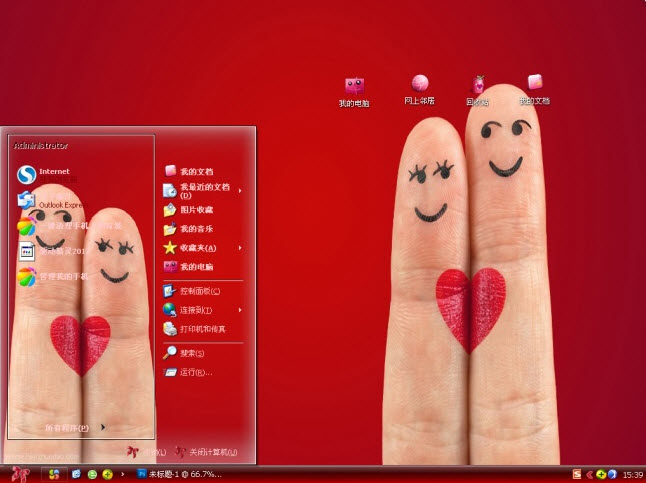This screenshot has height=483, width=646.
Task: Open 我最近的文档(D) in Start menu
Action: point(197,190)
